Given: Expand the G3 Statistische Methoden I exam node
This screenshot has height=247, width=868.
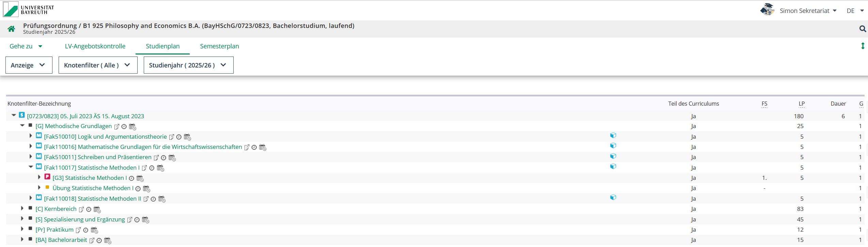Looking at the screenshot, I should [39, 177].
